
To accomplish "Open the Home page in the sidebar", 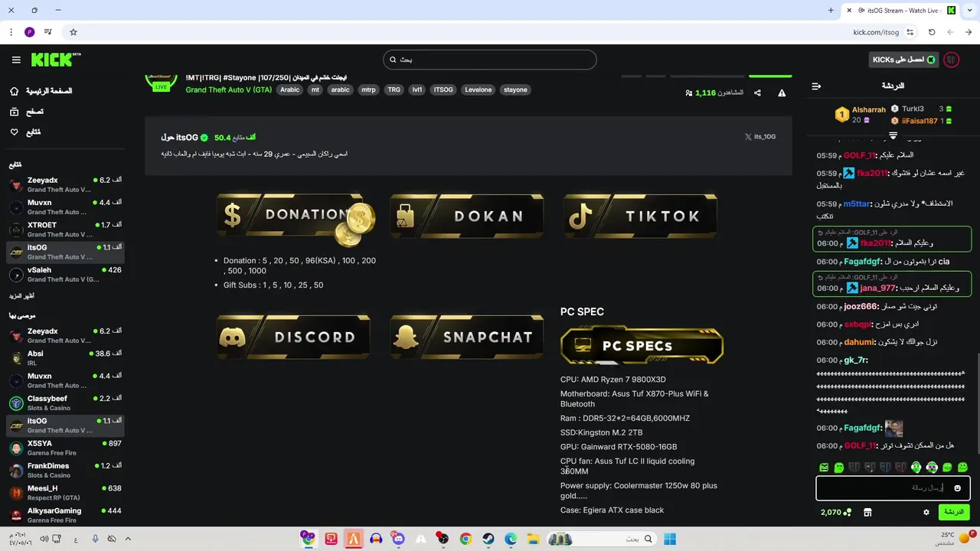I will [41, 91].
